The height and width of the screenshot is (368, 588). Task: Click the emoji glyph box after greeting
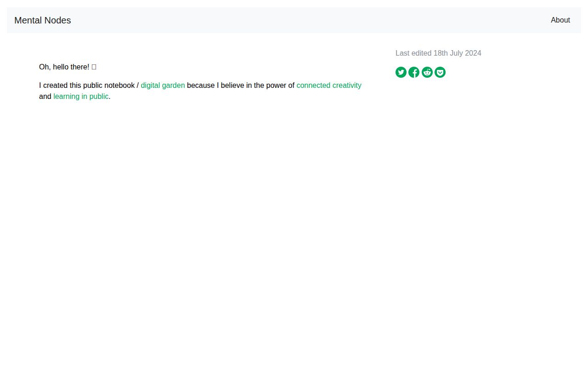point(94,67)
